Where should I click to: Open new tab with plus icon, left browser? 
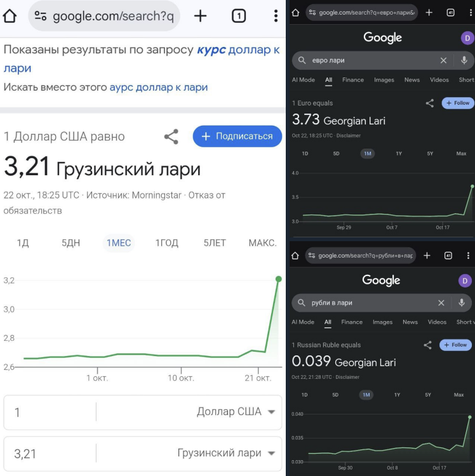point(200,16)
